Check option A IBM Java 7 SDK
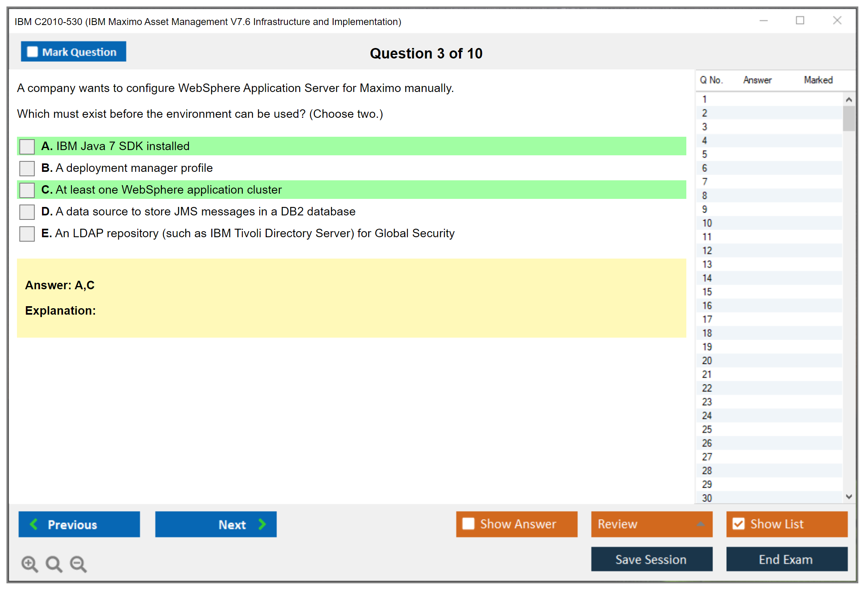 (27, 146)
